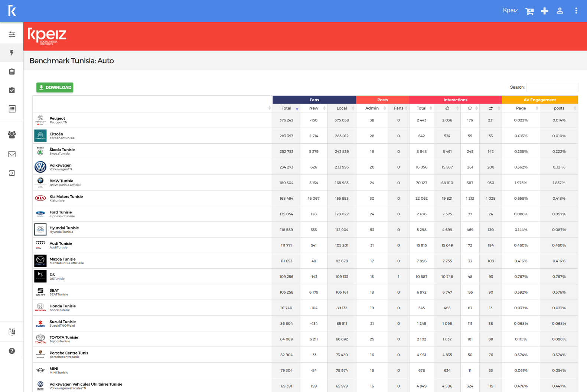The height and width of the screenshot is (392, 587).
Task: Click the Fans header group
Action: pyautogui.click(x=314, y=100)
